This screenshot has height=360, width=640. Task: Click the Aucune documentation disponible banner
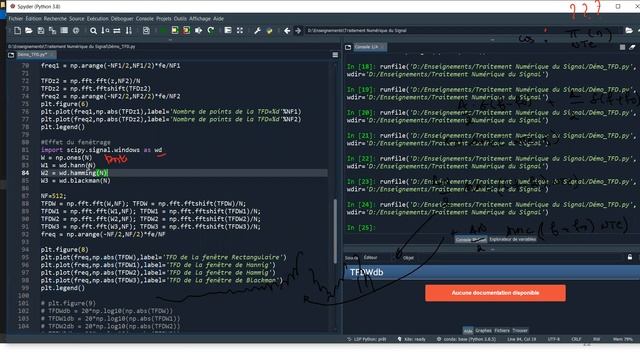(495, 293)
